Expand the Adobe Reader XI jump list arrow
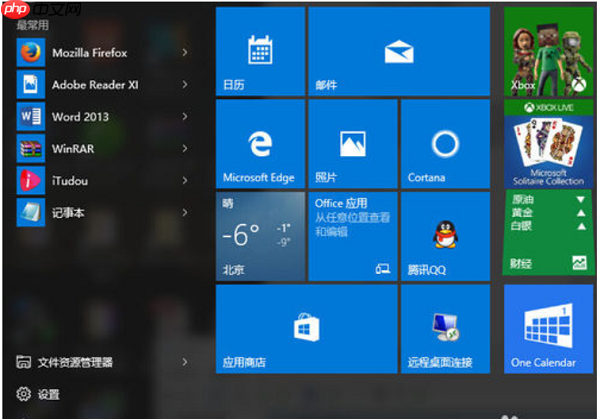The image size is (600, 419). click(x=185, y=85)
